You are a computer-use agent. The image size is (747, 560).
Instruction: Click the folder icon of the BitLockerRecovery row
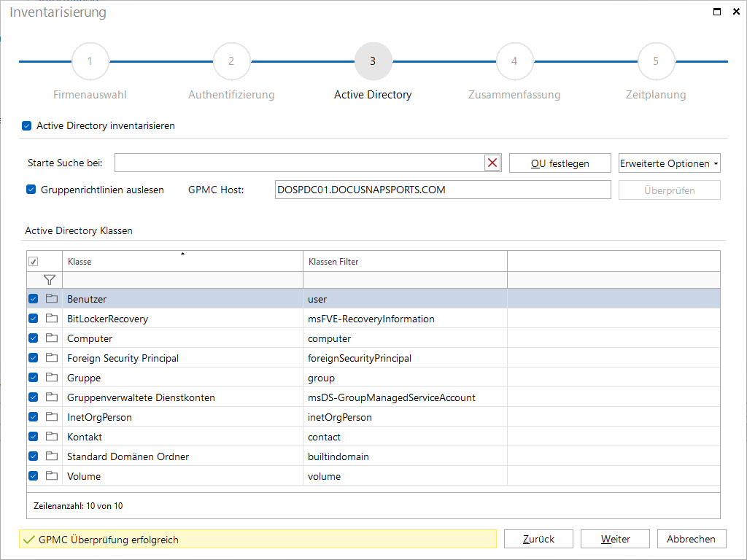point(52,318)
